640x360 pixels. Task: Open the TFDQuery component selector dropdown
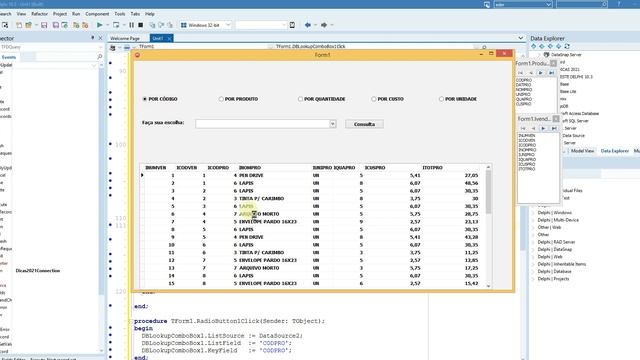pyautogui.click(x=100, y=47)
